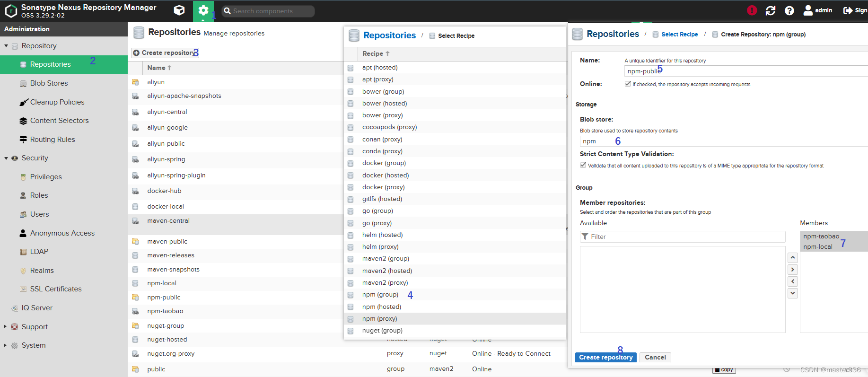
Task: Click the Nexus hexagon logo
Action: (11, 11)
